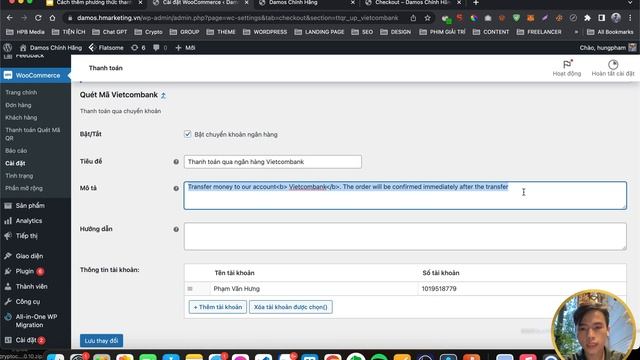Reload the page with the refresh icon
640x360 pixels.
(x=38, y=18)
